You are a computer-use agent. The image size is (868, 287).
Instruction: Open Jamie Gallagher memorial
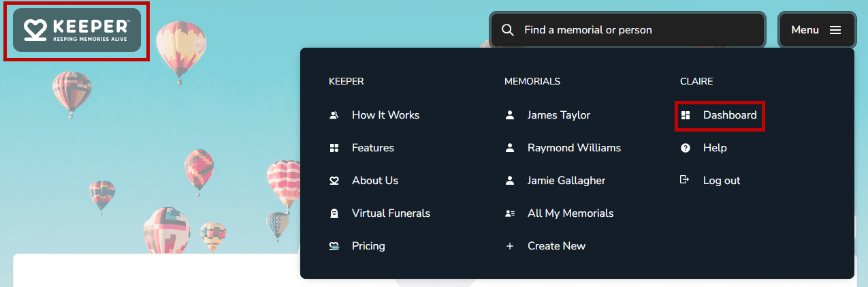(566, 181)
